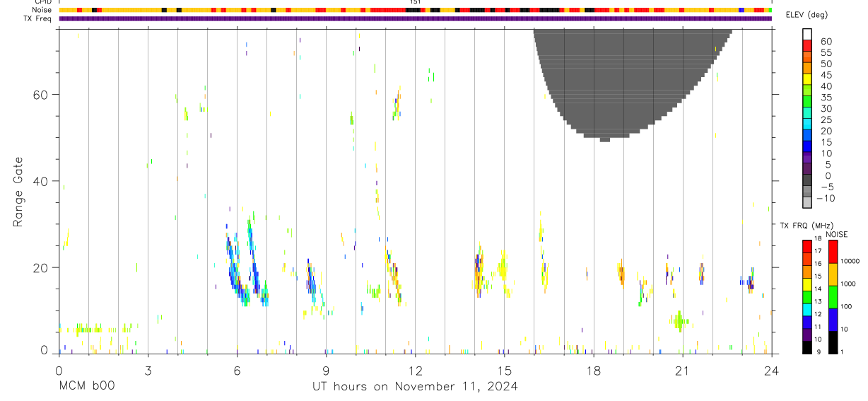The height and width of the screenshot is (401, 868).
Task: Click the x-axis tick label "24"
Action: click(771, 371)
